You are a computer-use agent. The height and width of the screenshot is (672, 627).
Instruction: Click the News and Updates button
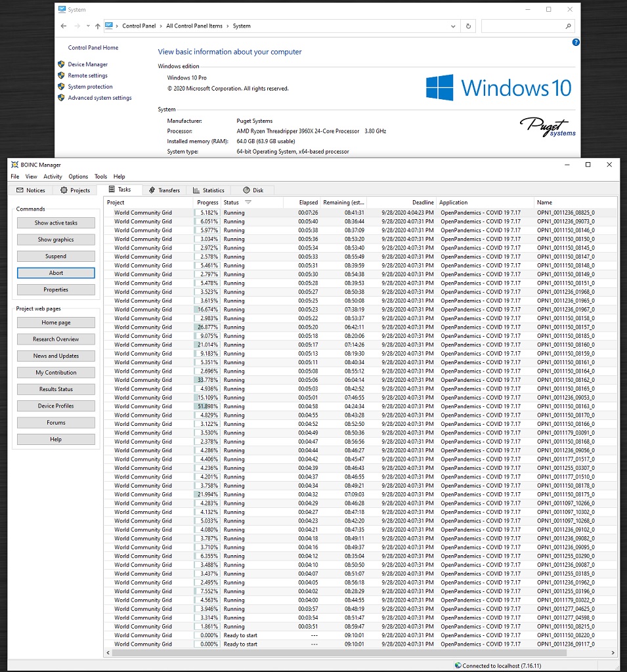[x=56, y=356]
